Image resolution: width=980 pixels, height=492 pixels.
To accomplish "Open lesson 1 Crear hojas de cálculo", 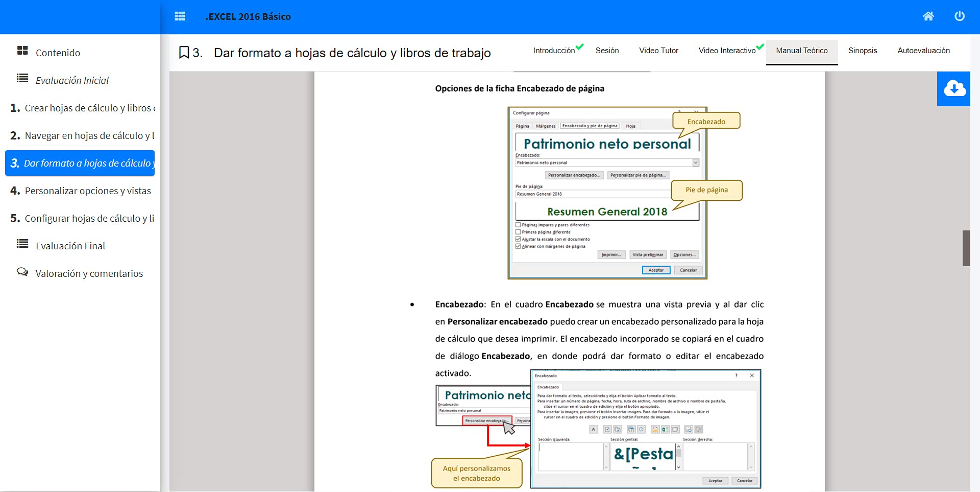I will click(80, 108).
